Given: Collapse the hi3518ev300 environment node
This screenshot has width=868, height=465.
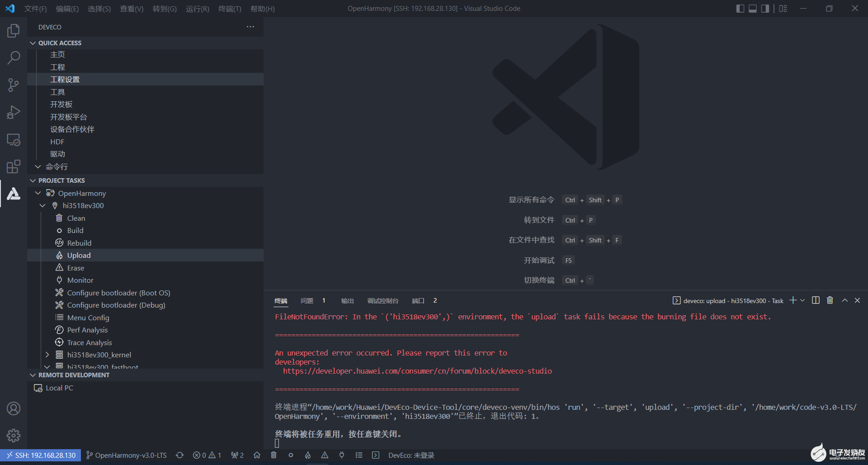Looking at the screenshot, I should pyautogui.click(x=42, y=205).
